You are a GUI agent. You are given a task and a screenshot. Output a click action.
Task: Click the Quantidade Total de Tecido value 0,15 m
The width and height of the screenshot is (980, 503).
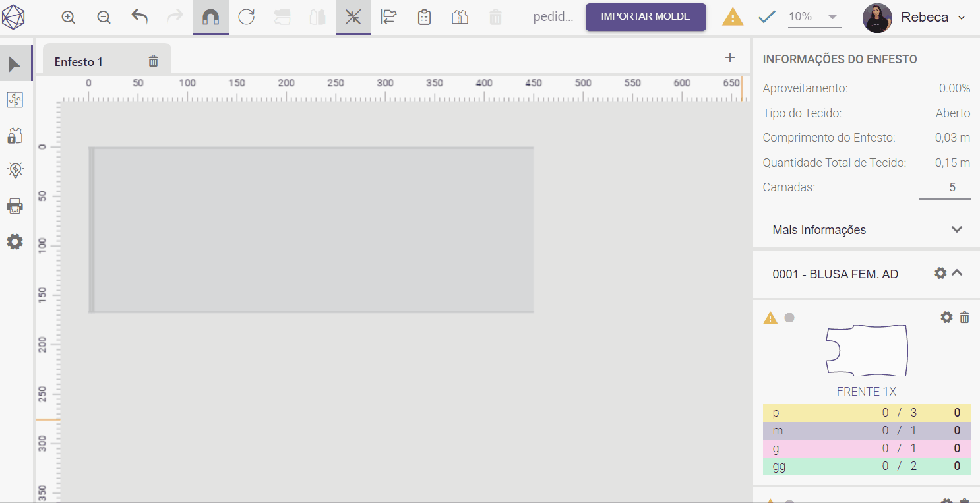(x=952, y=163)
